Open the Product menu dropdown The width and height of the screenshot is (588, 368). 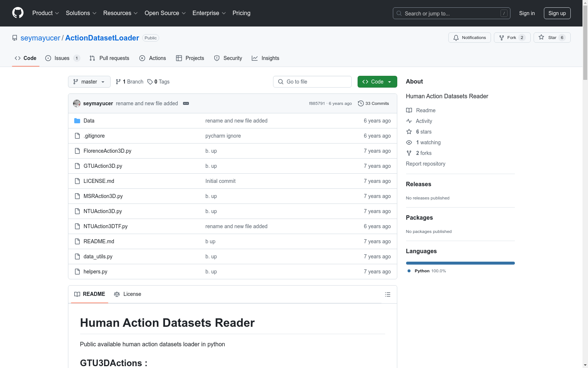click(46, 13)
